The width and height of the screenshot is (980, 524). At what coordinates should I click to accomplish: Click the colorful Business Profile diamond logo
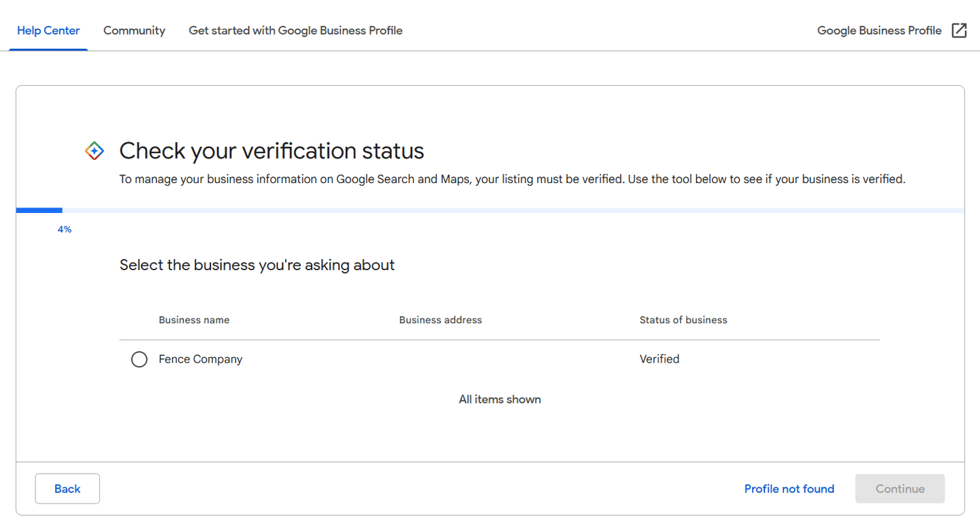95,151
